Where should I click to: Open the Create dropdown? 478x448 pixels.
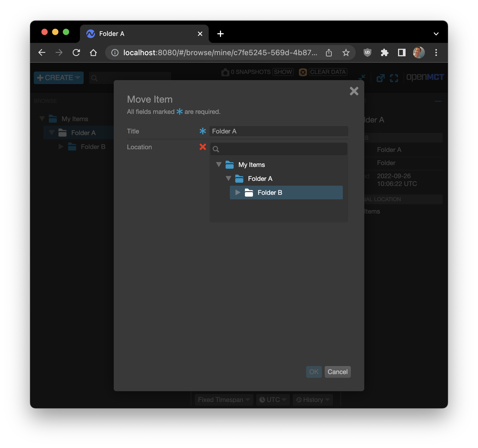58,78
